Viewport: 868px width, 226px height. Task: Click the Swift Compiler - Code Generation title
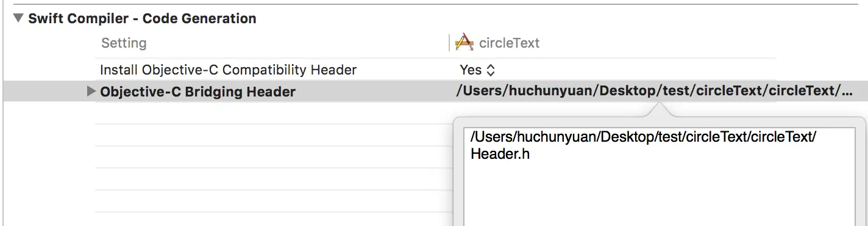(x=142, y=19)
